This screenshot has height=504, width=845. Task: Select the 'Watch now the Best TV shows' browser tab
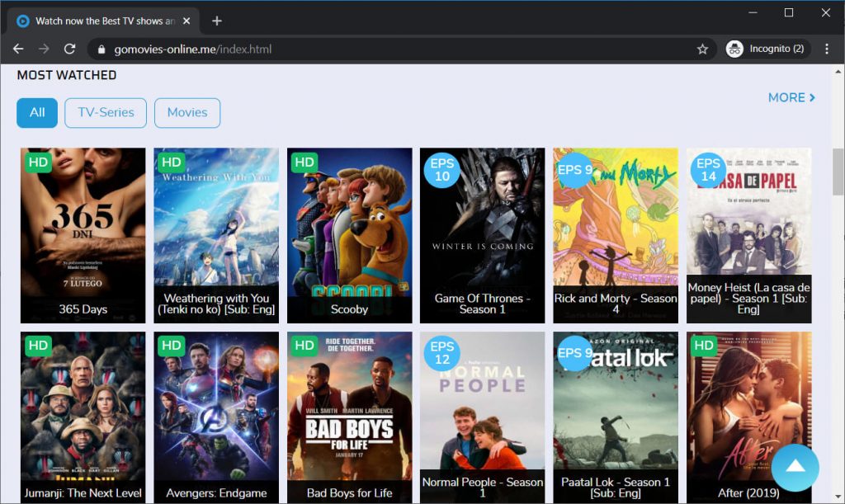(103, 21)
